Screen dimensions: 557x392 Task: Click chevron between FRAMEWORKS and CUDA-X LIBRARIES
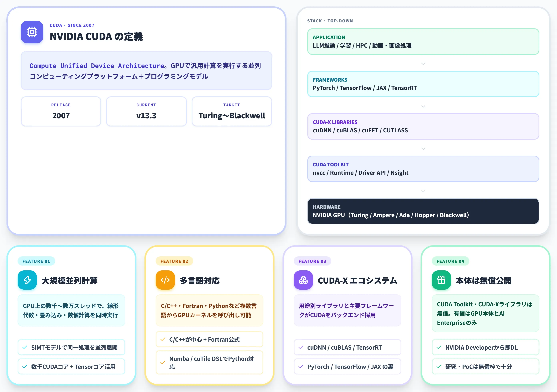(x=423, y=106)
